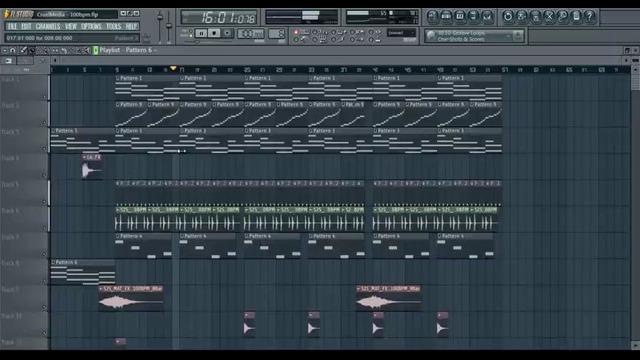
Task: Open the CHANNELS menu
Action: [48, 27]
